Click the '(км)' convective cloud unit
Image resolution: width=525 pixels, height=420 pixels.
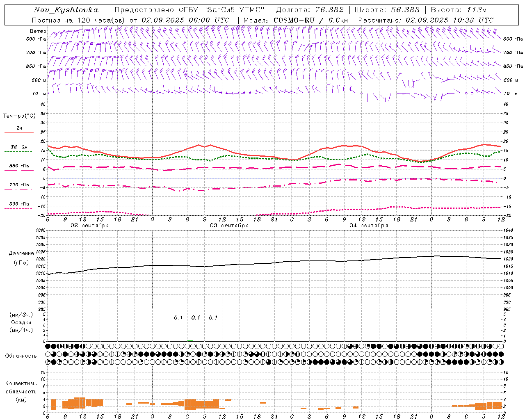[21, 399]
